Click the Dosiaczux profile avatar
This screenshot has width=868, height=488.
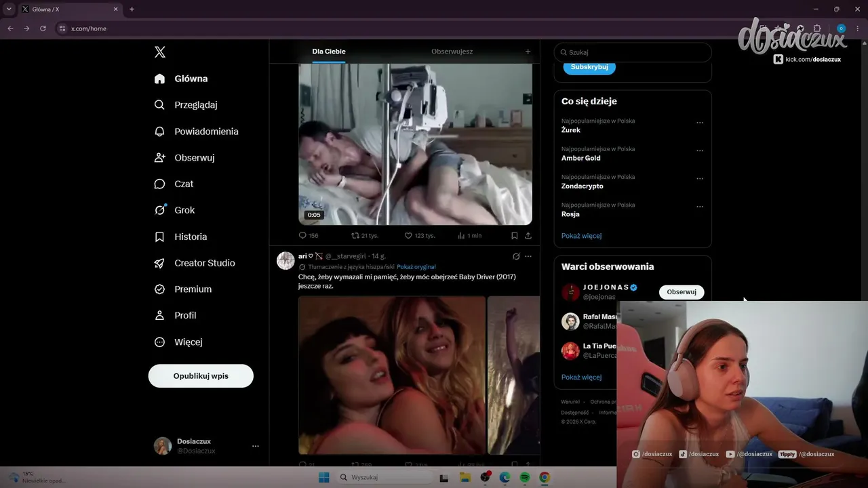pyautogui.click(x=163, y=446)
